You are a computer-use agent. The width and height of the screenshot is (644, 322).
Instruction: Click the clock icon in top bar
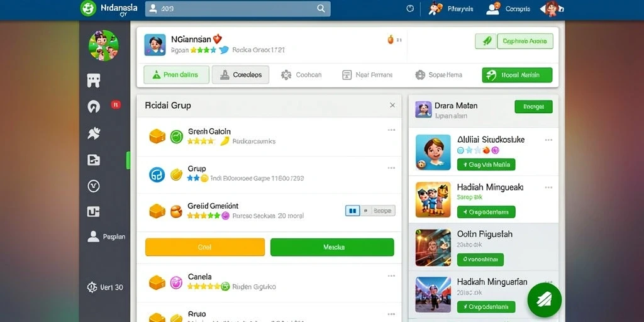click(x=410, y=9)
